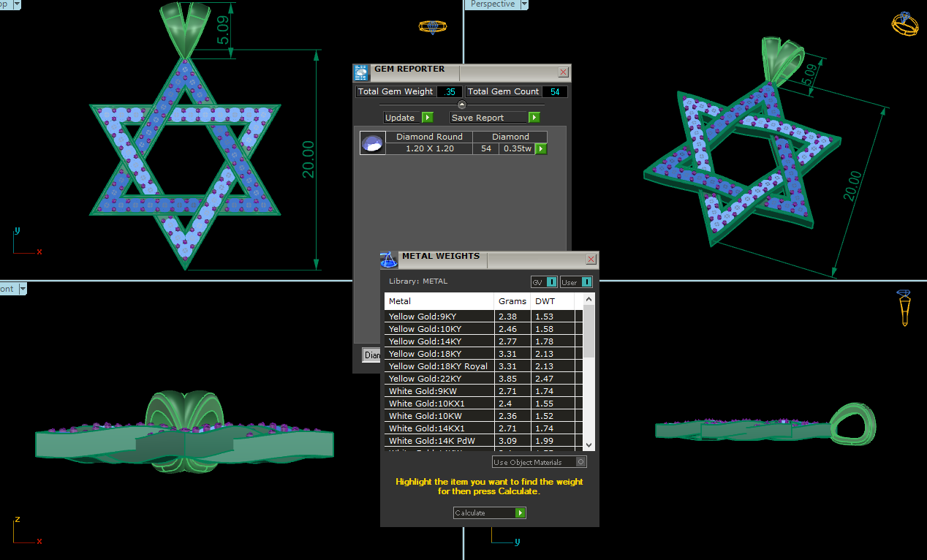The width and height of the screenshot is (927, 560).
Task: Open the Front viewport dropdown arrow
Action: 23,289
